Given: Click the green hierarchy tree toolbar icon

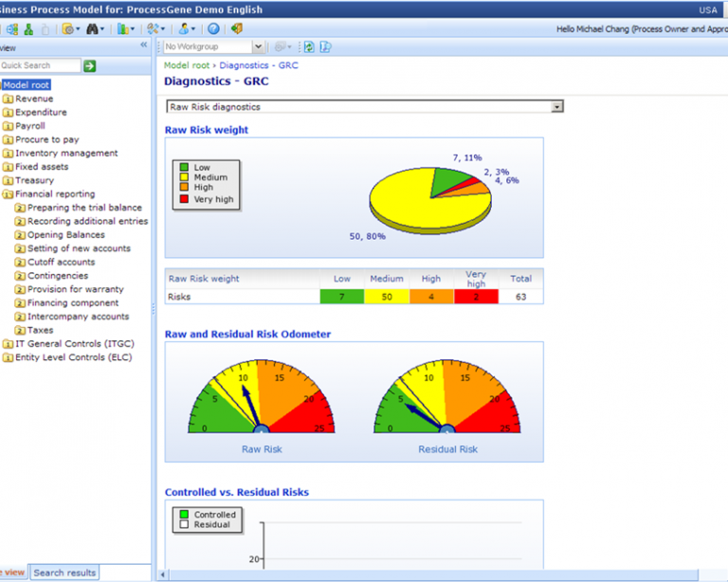Looking at the screenshot, I should (x=28, y=29).
